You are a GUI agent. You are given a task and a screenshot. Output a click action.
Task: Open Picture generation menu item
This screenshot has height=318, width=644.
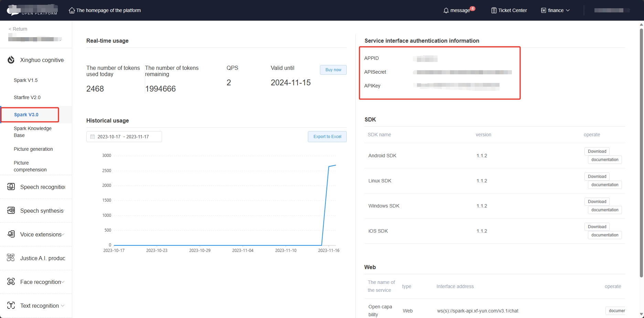pyautogui.click(x=33, y=149)
